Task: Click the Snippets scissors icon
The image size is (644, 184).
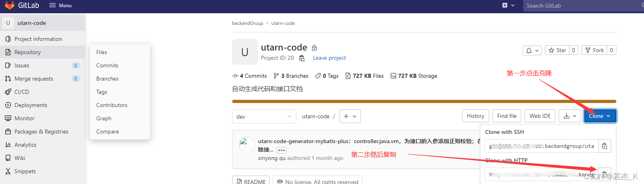Action: pos(8,171)
